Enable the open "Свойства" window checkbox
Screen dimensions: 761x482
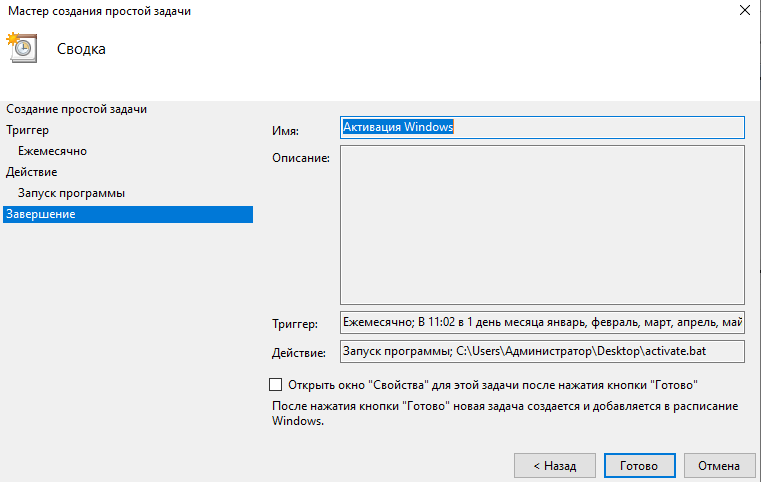(x=275, y=384)
